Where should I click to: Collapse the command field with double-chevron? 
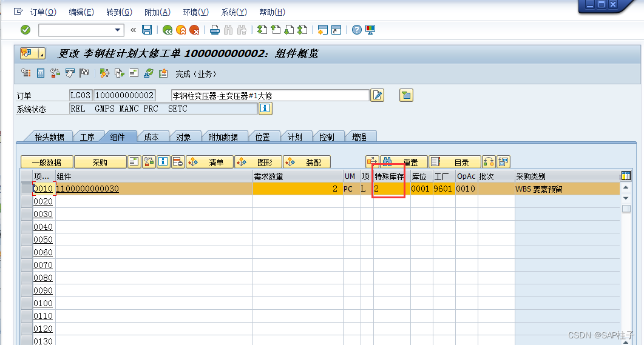tap(133, 30)
